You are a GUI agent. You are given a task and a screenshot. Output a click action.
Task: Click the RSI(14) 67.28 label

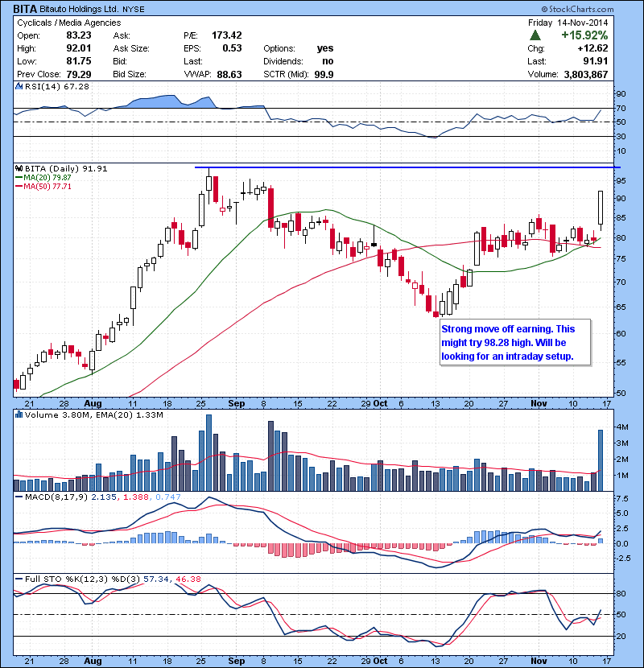[x=57, y=86]
